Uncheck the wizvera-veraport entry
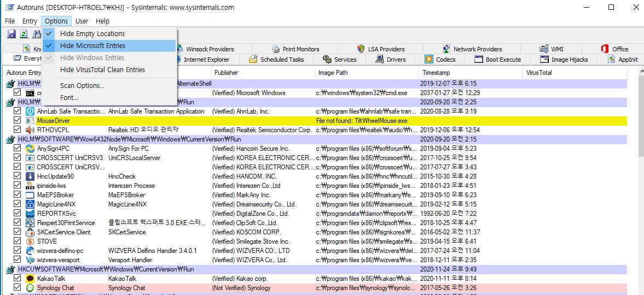Viewport: 644px width, 295px height. pos(18,259)
